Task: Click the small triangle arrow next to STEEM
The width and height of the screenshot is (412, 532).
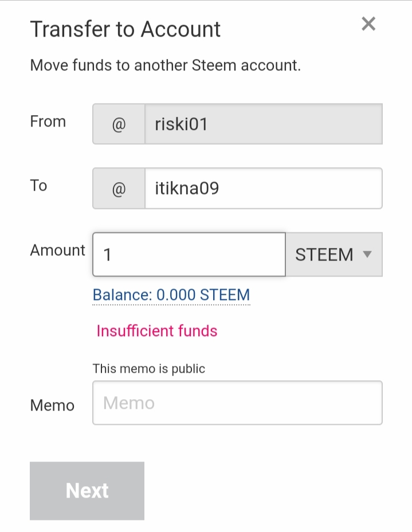Action: (x=368, y=254)
